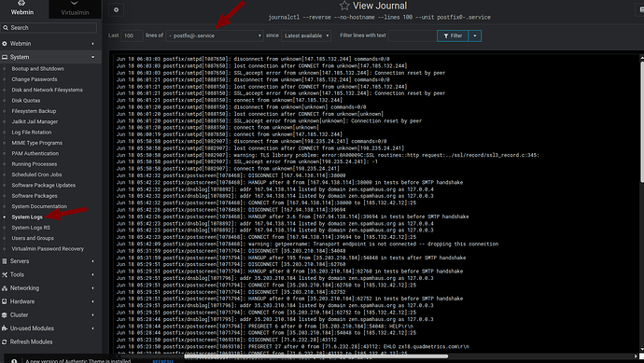Expand the Tools sidebar category arrow
This screenshot has width=644, height=363.
[92, 274]
